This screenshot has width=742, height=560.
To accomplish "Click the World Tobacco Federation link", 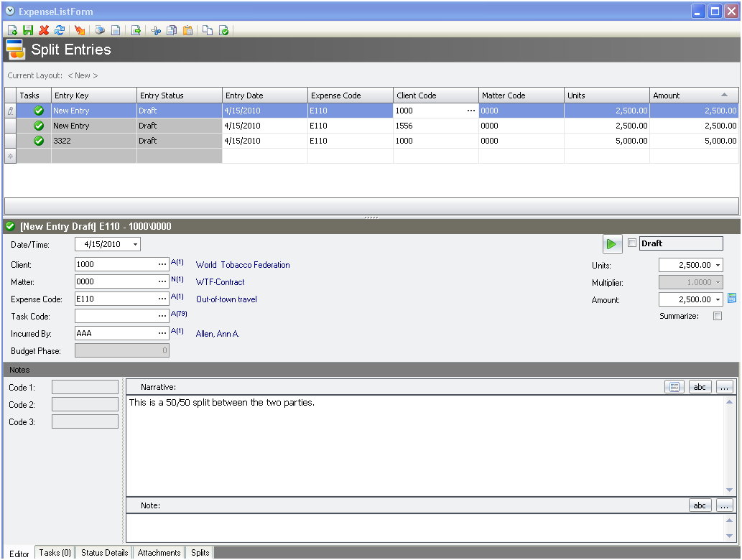I will [x=243, y=265].
